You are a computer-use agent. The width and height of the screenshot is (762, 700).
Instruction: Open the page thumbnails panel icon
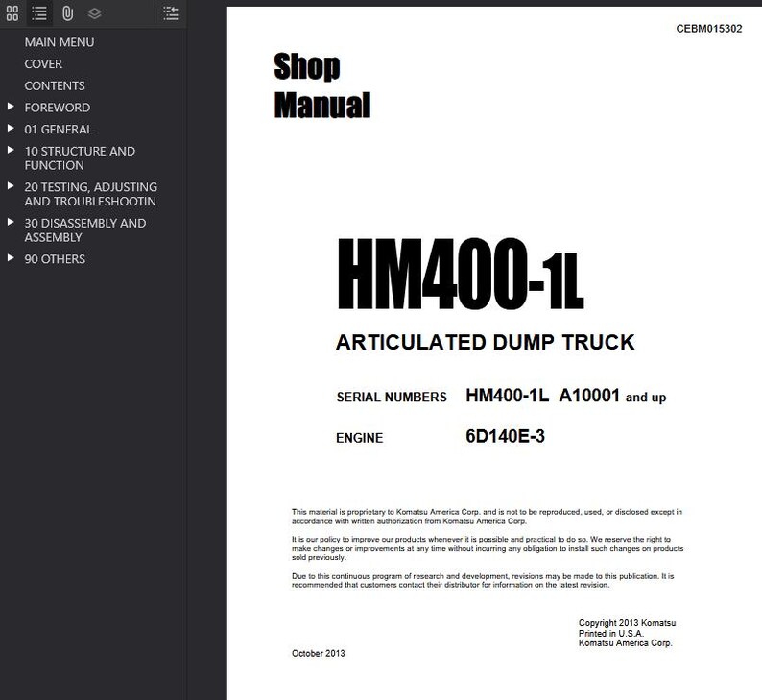click(x=12, y=13)
